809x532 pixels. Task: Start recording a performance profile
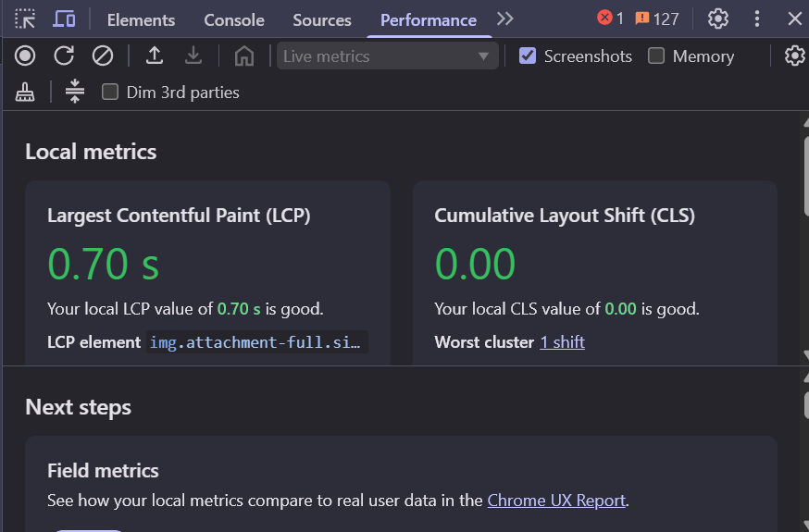pyautogui.click(x=25, y=56)
